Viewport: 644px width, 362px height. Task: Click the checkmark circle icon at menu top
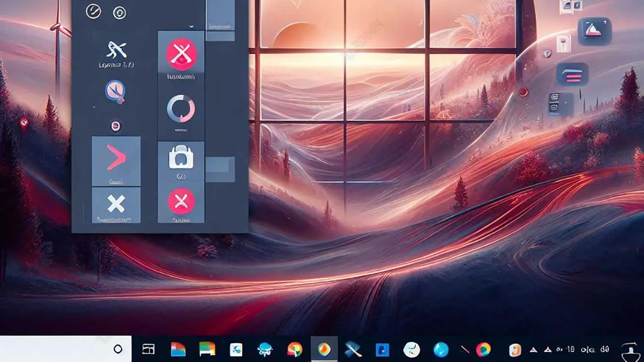[x=93, y=11]
